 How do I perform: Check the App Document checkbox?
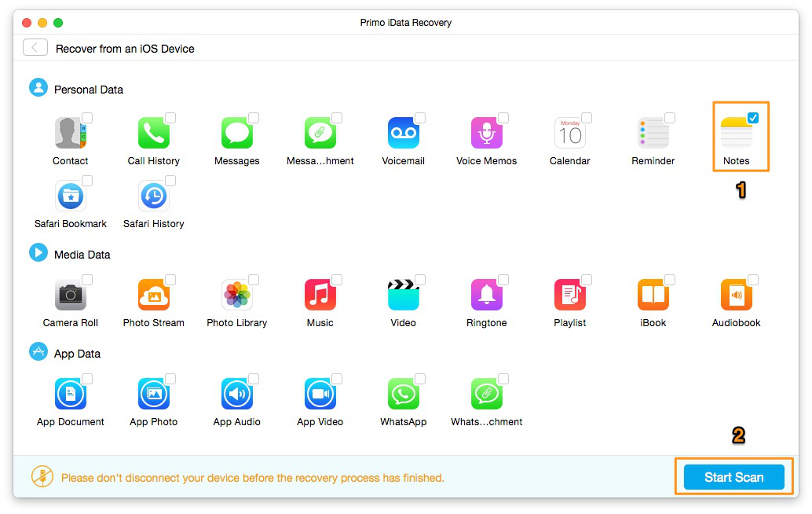point(87,379)
